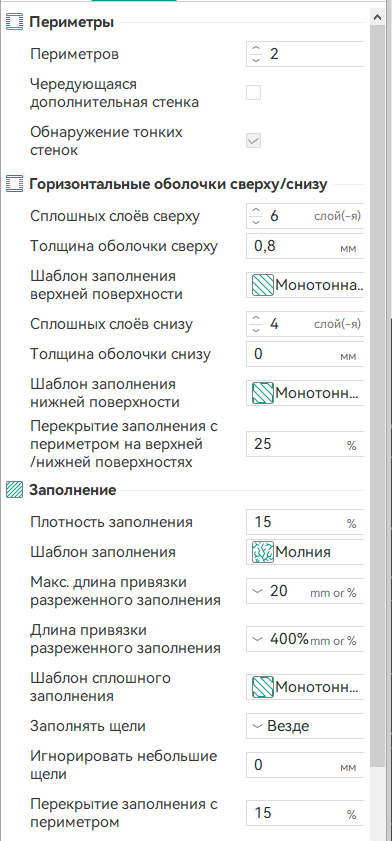Increase Сплошных слоёв сверху with up arrow

point(256,211)
